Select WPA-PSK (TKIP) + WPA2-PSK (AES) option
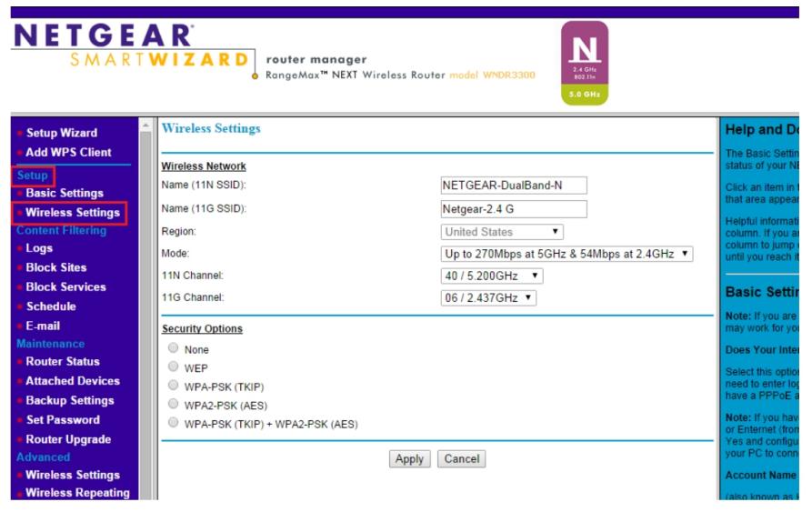The image size is (812, 512). 173,423
